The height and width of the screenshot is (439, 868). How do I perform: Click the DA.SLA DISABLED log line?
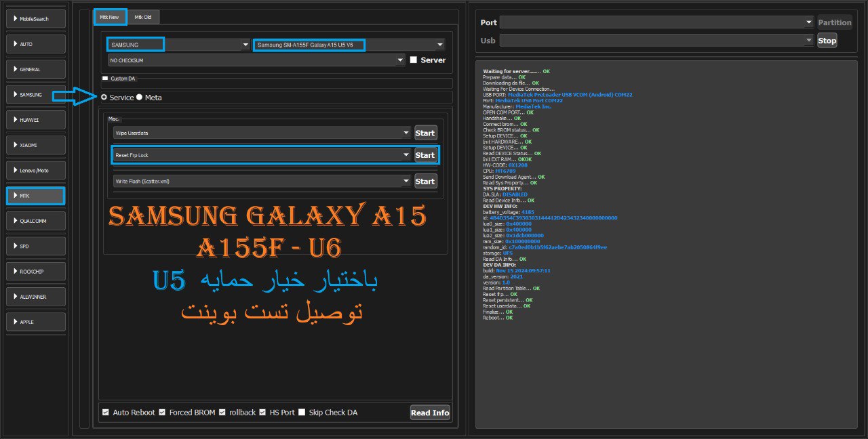[x=505, y=194]
